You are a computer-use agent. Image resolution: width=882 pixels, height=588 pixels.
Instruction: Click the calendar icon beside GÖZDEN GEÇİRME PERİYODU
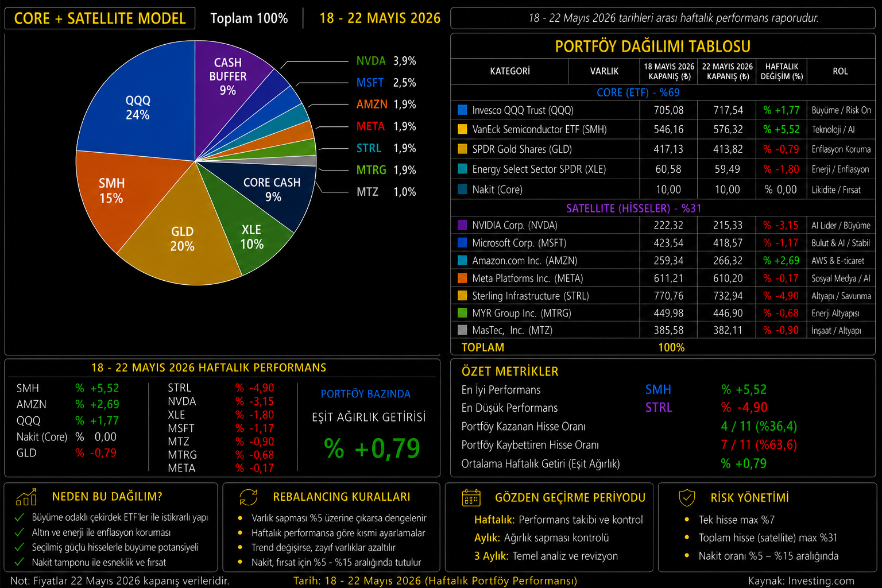click(x=471, y=497)
